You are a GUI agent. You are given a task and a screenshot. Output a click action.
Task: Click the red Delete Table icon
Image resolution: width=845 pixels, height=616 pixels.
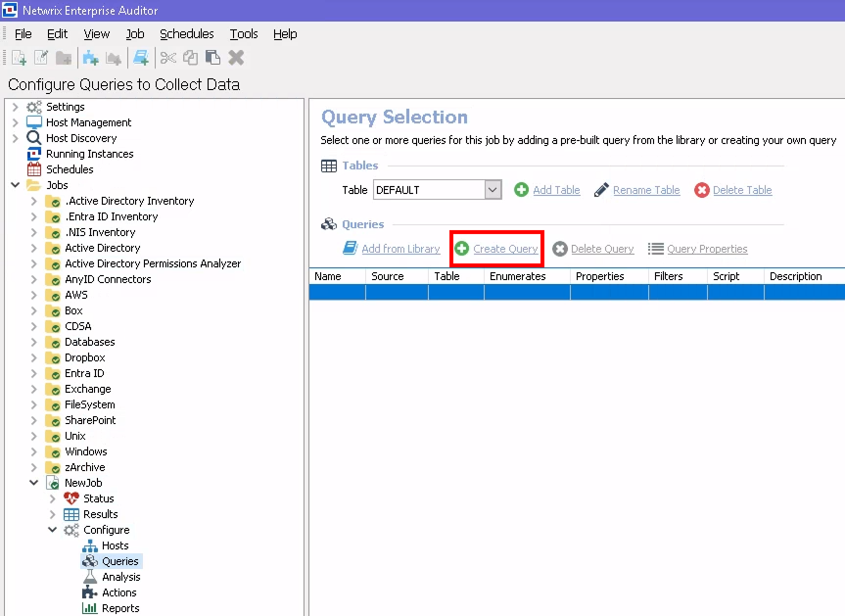[x=702, y=190]
